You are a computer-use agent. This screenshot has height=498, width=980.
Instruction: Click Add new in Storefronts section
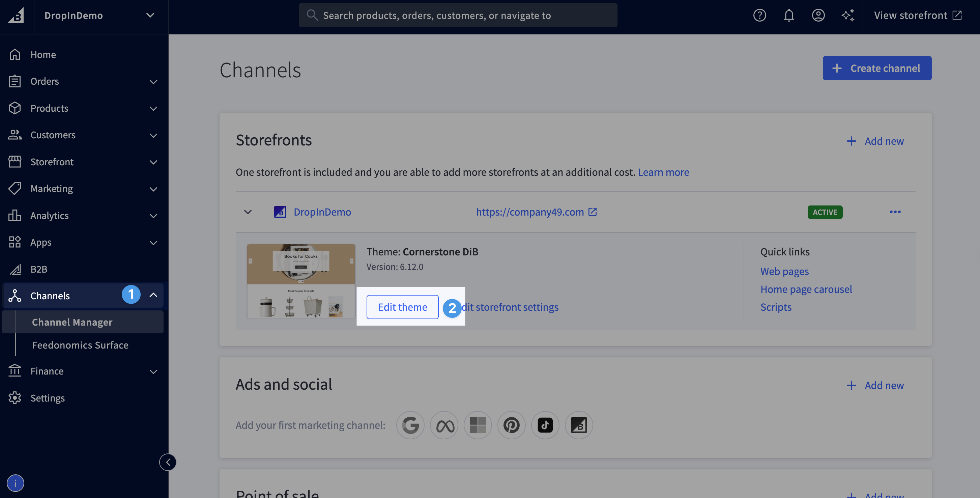(x=875, y=141)
